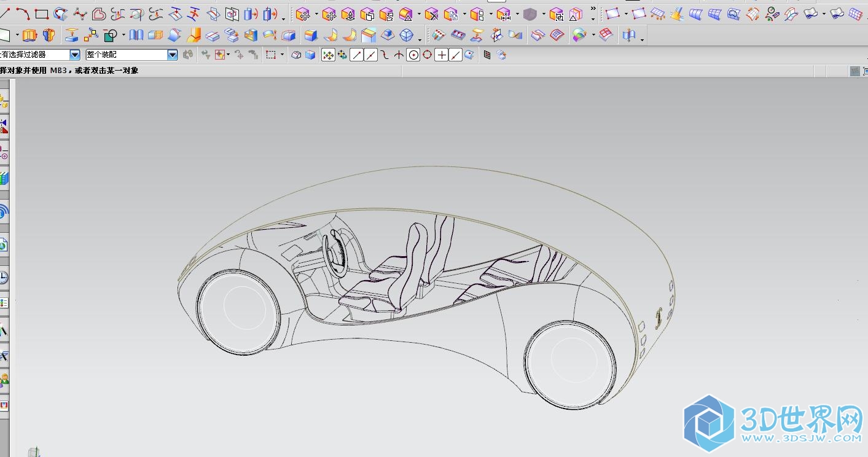The image size is (868, 457).
Task: Expand rectangle selection method dropdown arrow
Action: 282,55
